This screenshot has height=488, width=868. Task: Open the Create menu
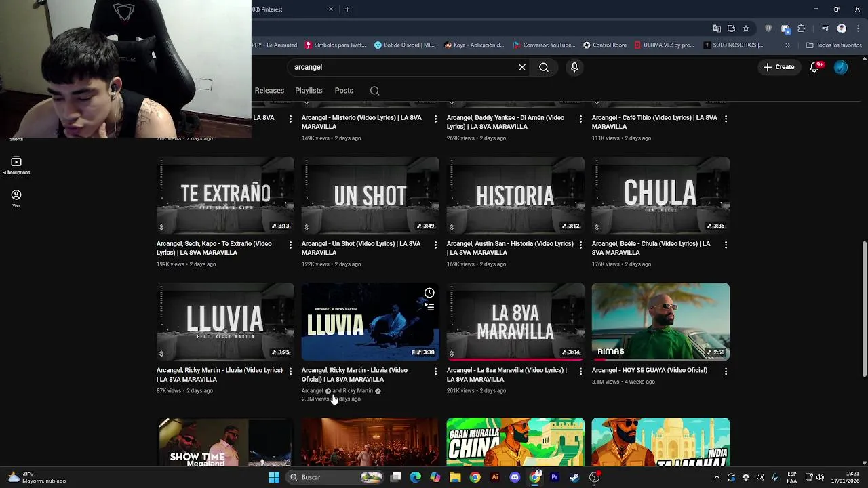(778, 67)
